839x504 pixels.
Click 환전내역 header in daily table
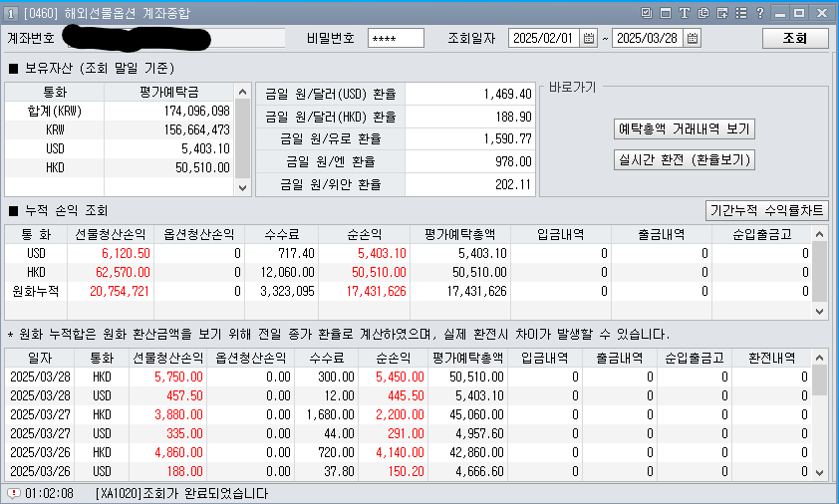point(771,358)
